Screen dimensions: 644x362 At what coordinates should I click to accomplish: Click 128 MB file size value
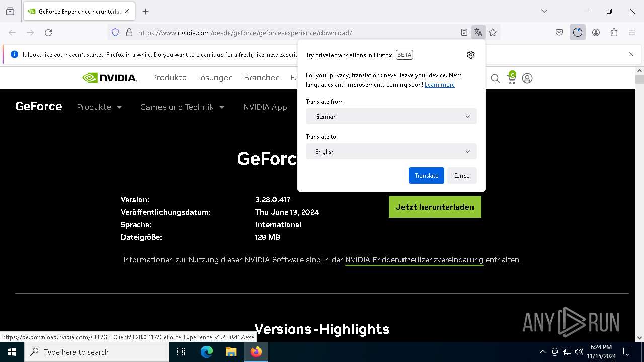click(268, 237)
